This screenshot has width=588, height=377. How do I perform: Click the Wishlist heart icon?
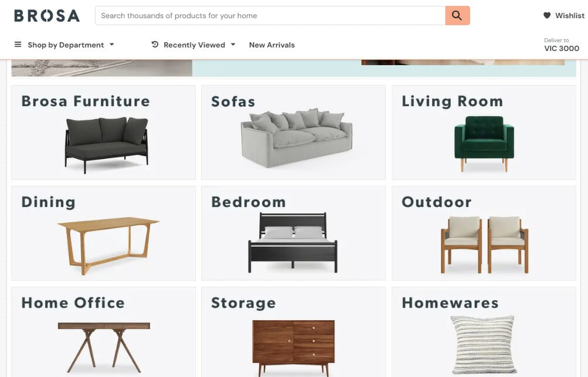[547, 15]
